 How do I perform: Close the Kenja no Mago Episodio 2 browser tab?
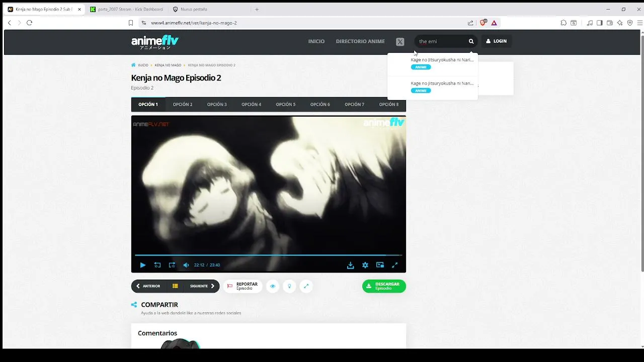click(x=79, y=9)
